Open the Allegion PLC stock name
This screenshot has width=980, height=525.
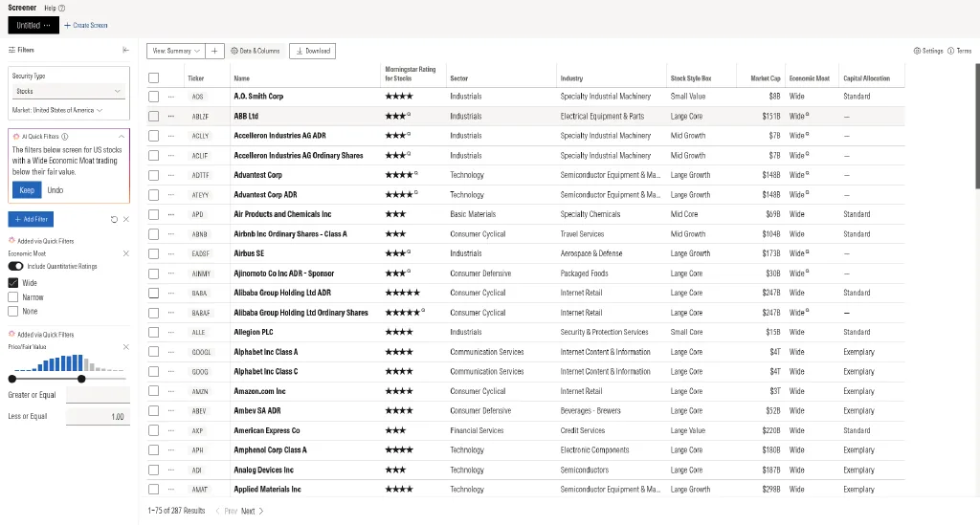(x=253, y=332)
